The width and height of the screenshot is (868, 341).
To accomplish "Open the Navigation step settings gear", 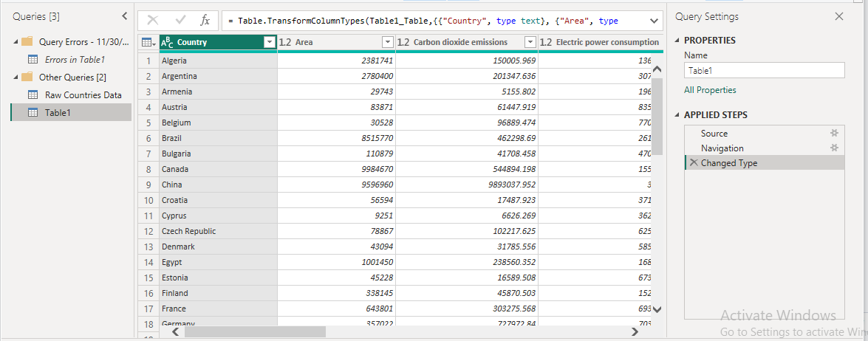I will (x=834, y=148).
